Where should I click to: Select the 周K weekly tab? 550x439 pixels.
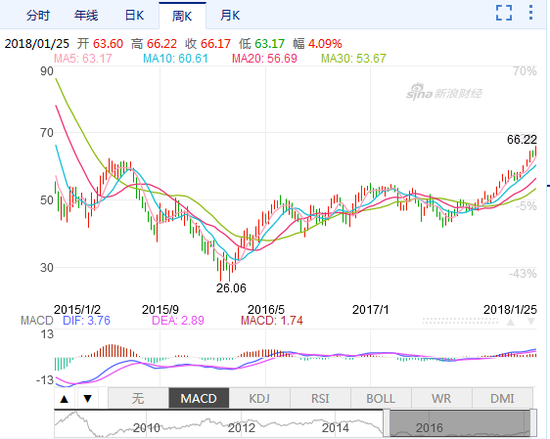click(182, 16)
